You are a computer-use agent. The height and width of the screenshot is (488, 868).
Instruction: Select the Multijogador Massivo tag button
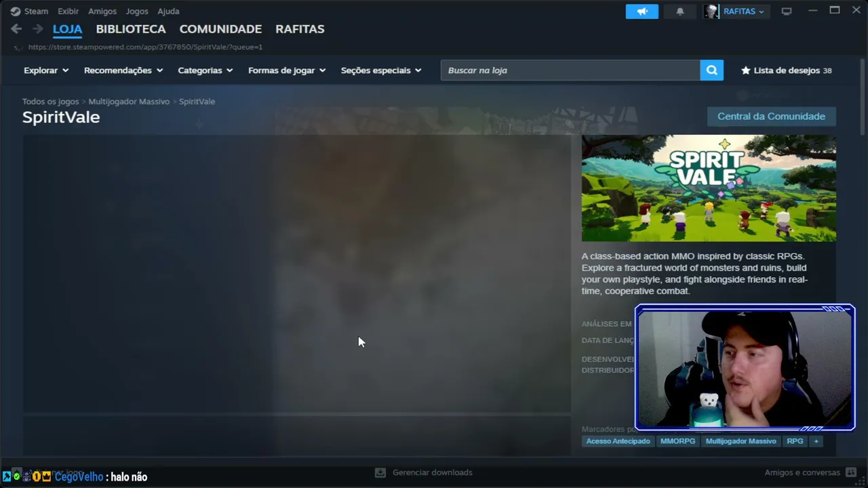[x=741, y=441]
